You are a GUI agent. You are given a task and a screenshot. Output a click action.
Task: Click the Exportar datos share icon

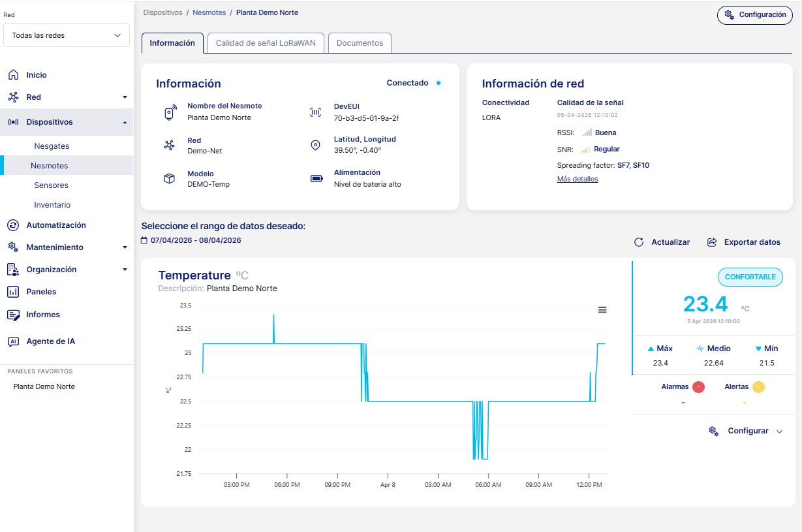tap(712, 242)
